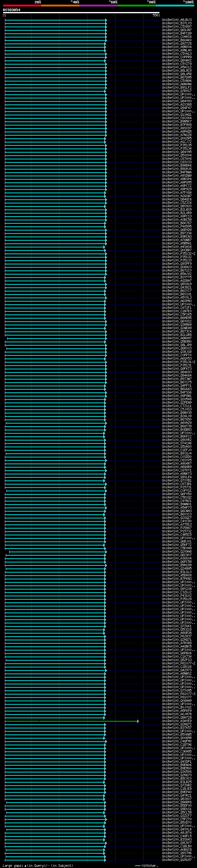Select the label UniRef100_A8Q9R9

pos(177,467)
